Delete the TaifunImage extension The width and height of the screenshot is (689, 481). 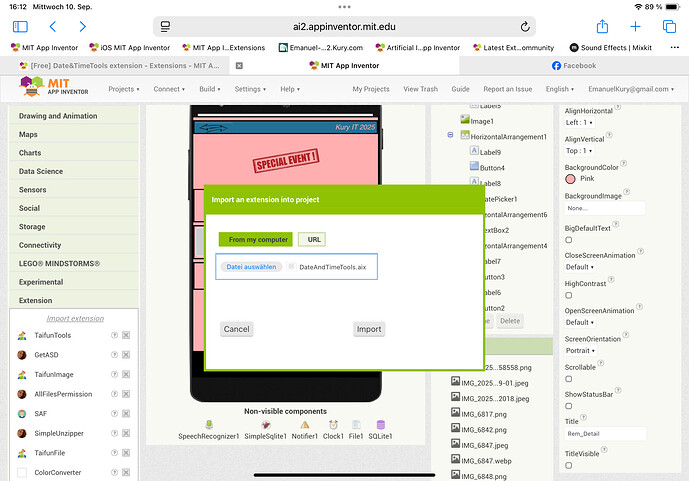point(126,374)
